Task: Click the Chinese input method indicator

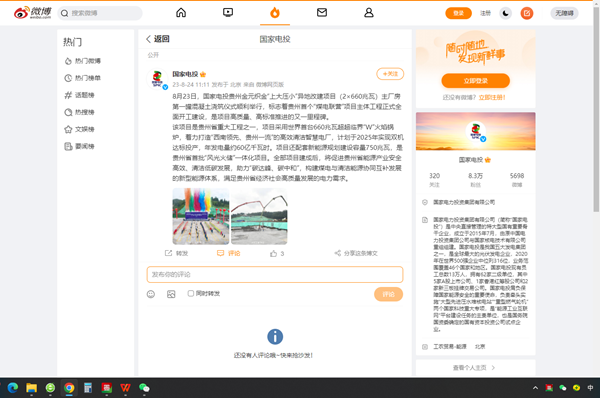Action: [x=590, y=388]
